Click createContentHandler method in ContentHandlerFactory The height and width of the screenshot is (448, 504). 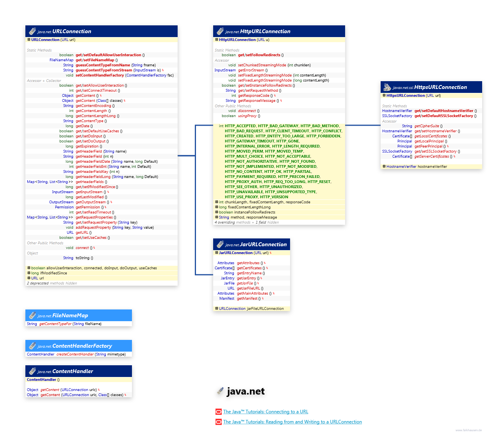[75, 354]
